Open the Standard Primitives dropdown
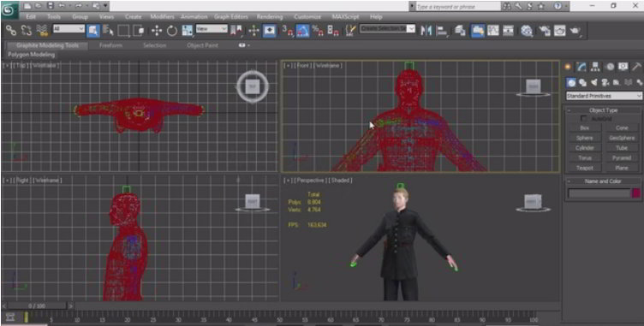Image resolution: width=644 pixels, height=326 pixels. [x=604, y=96]
